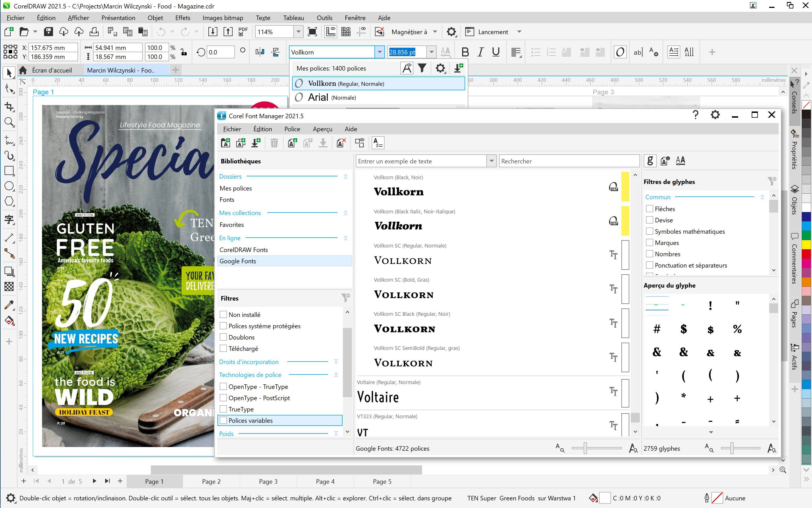Screen dimensions: 812x508
Task: Click Lock ratio padlock icon
Action: [184, 52]
